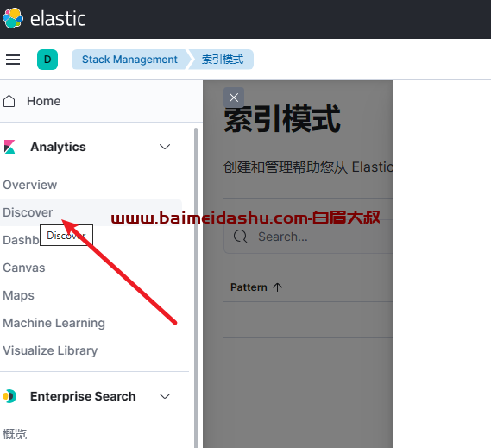Screen dimensions: 491x448
Task: Click the Analytics Kibana icon
Action: point(9,147)
